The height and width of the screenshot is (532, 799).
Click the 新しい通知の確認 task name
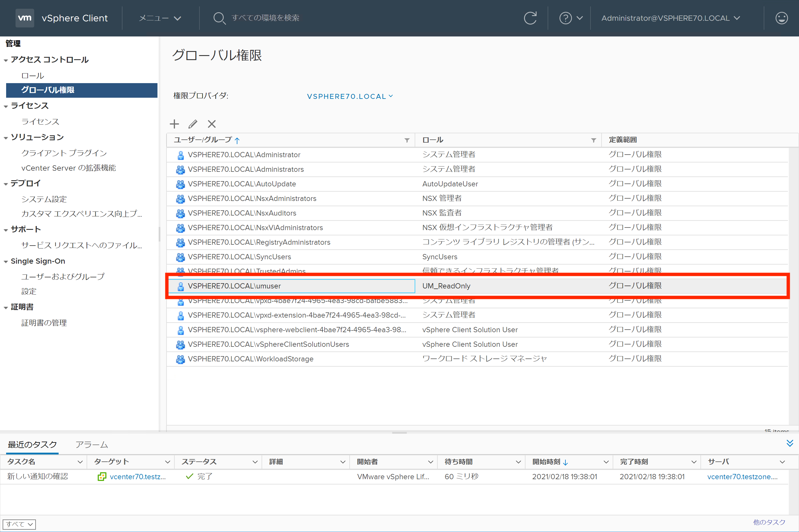[x=37, y=476]
